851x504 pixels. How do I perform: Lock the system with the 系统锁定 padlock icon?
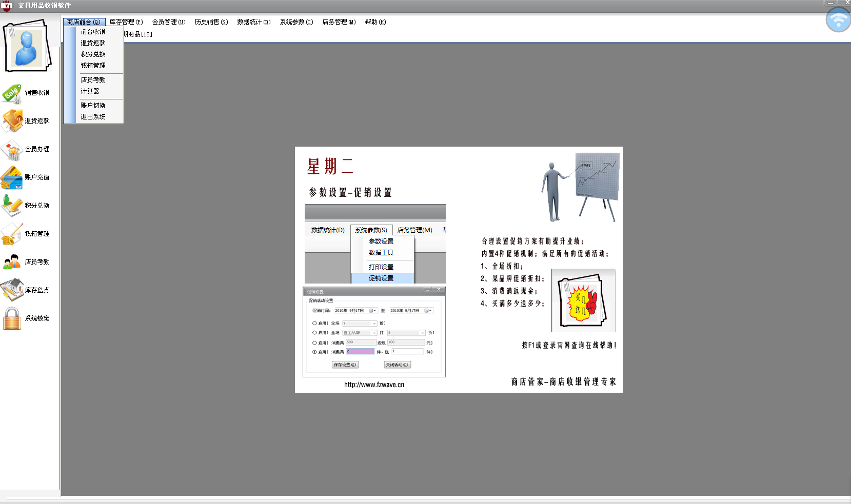pyautogui.click(x=12, y=318)
